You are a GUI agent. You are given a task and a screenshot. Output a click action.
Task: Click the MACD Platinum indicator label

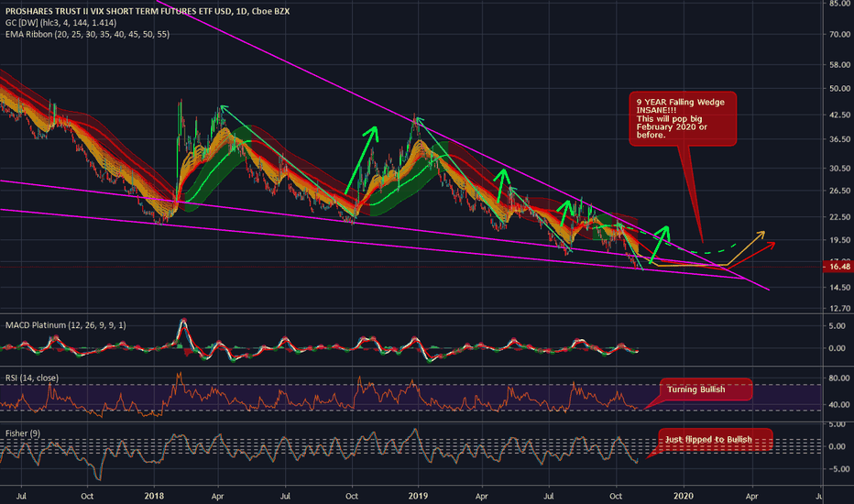tap(65, 325)
